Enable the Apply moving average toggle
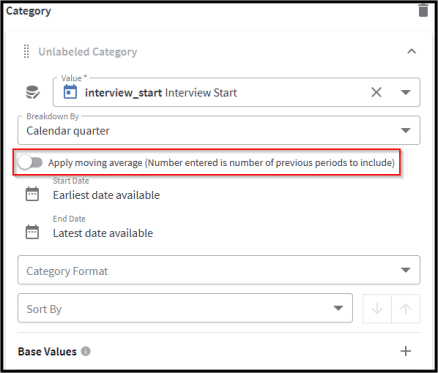The image size is (438, 373). click(30, 163)
